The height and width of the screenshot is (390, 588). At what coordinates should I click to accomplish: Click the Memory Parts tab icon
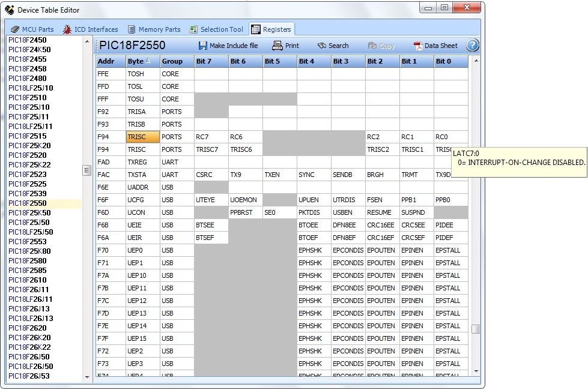pos(132,29)
